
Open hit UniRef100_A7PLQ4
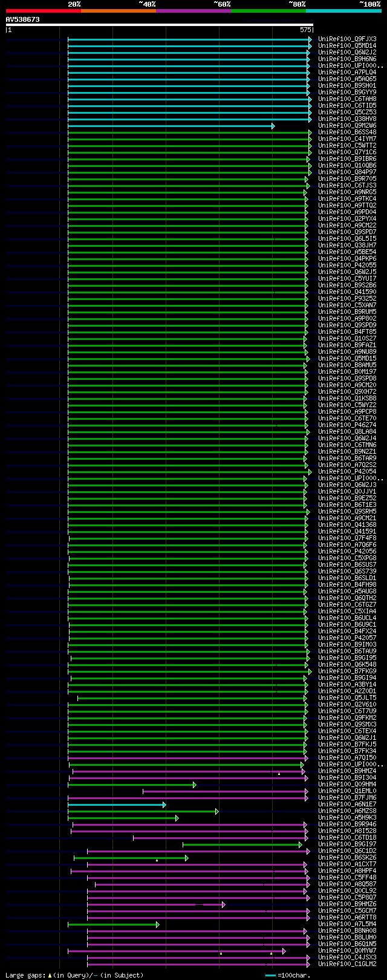pyautogui.click(x=347, y=73)
